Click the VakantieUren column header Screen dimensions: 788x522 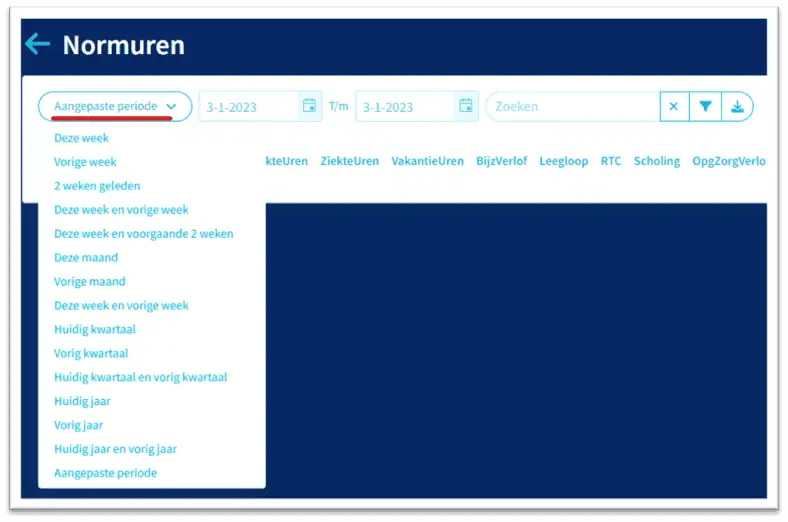click(428, 161)
